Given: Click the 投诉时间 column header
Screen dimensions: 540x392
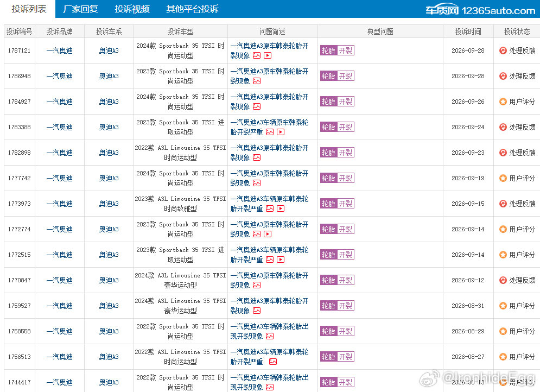Looking at the screenshot, I should click(x=468, y=31).
